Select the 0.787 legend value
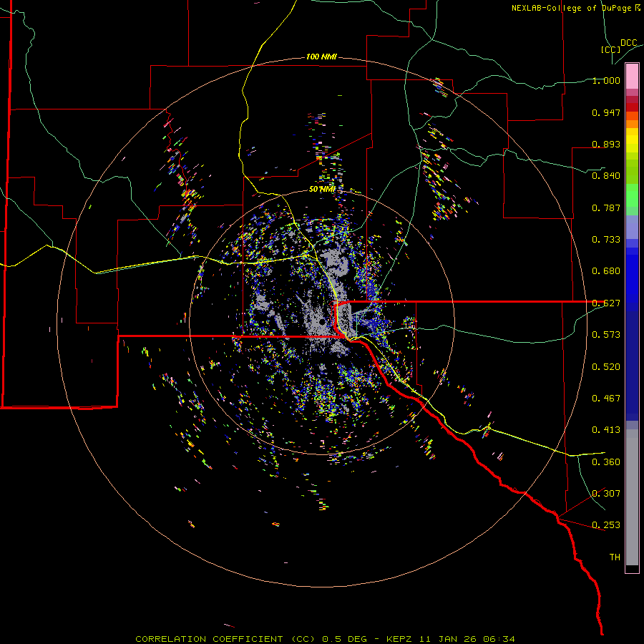This screenshot has height=644, width=644. point(606,208)
